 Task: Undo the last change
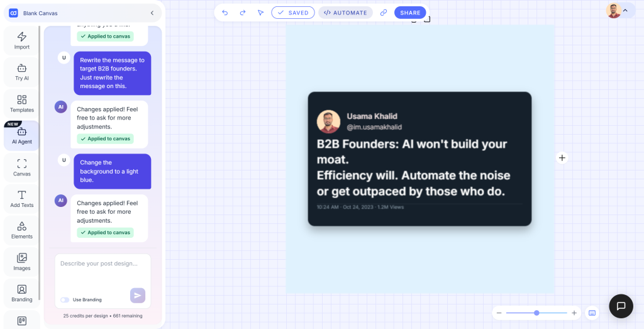(225, 13)
